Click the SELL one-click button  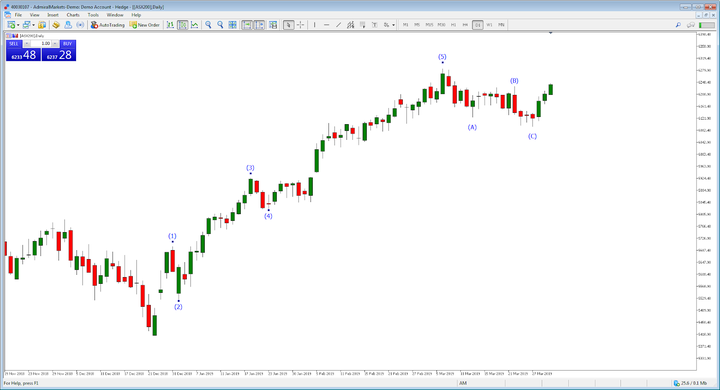coord(14,44)
